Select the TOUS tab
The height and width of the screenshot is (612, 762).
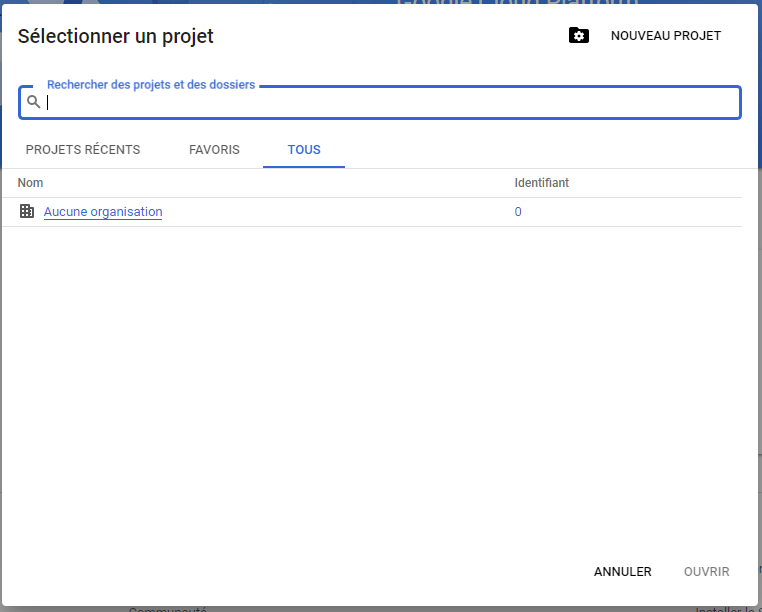click(x=304, y=150)
